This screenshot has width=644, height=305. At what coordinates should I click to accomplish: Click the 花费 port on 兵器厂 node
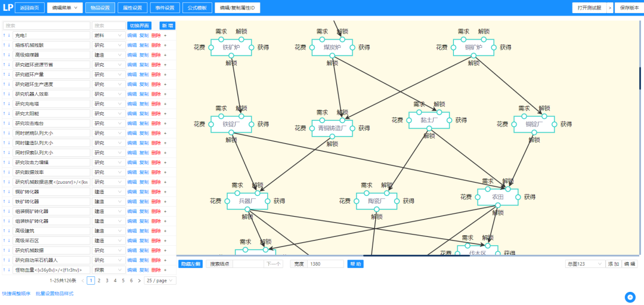[x=227, y=201]
